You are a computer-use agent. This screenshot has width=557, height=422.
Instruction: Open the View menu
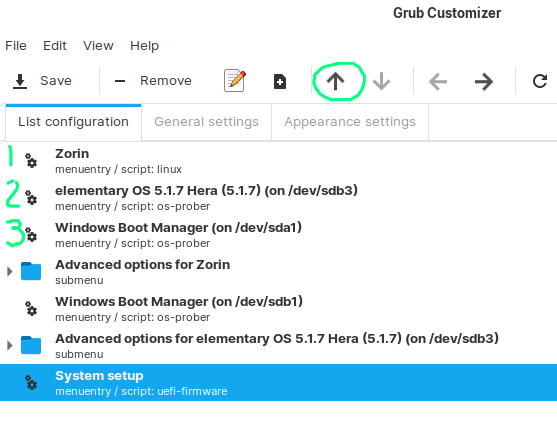coord(98,45)
